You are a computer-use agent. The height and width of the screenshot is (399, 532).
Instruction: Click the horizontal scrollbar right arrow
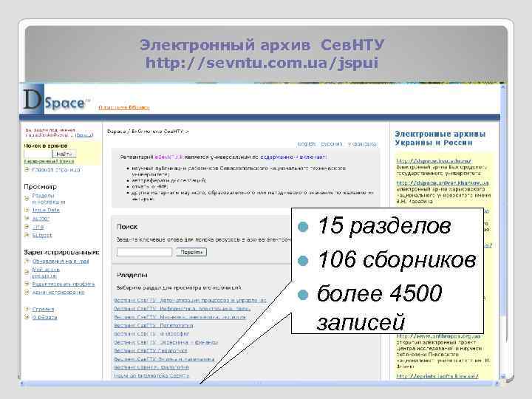(497, 383)
